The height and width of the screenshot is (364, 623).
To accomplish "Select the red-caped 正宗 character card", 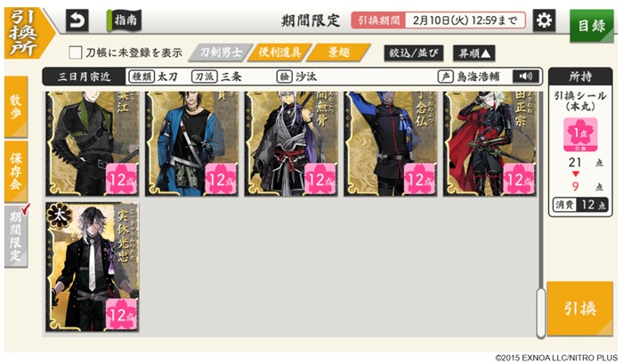I will click(489, 143).
